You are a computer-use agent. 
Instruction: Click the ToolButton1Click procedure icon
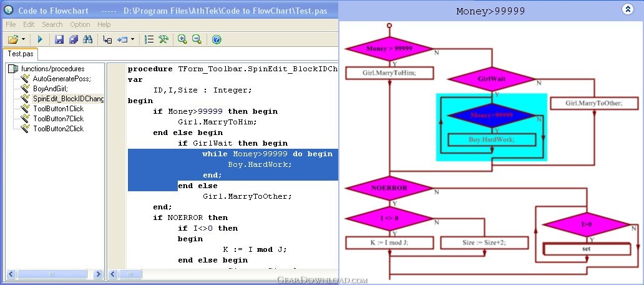[26, 108]
